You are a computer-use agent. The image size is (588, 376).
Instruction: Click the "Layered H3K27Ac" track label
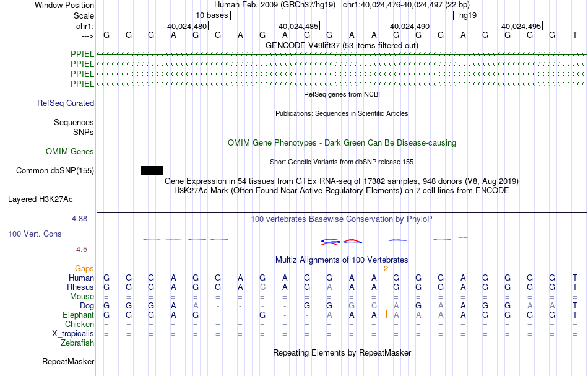(x=40, y=199)
